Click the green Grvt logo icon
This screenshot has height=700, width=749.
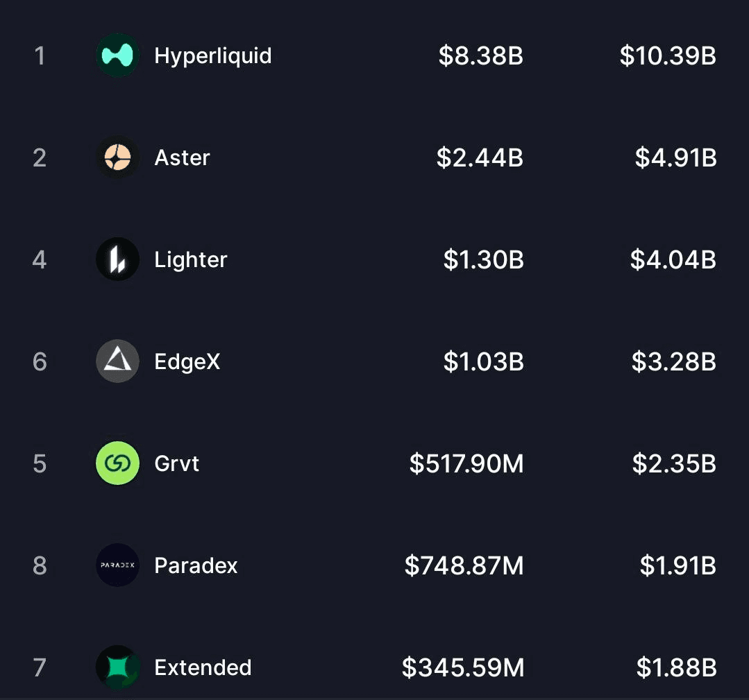click(x=117, y=463)
